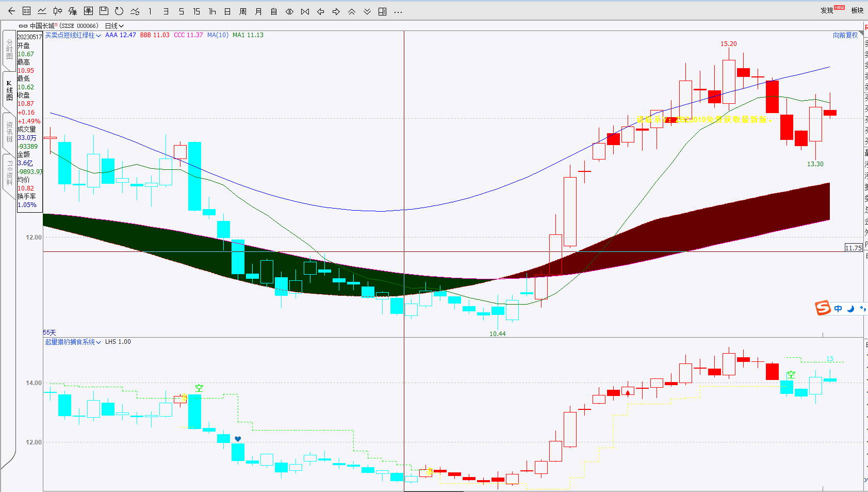Image resolution: width=868 pixels, height=492 pixels.
Task: Select the 周 weekly period
Action: (x=243, y=11)
